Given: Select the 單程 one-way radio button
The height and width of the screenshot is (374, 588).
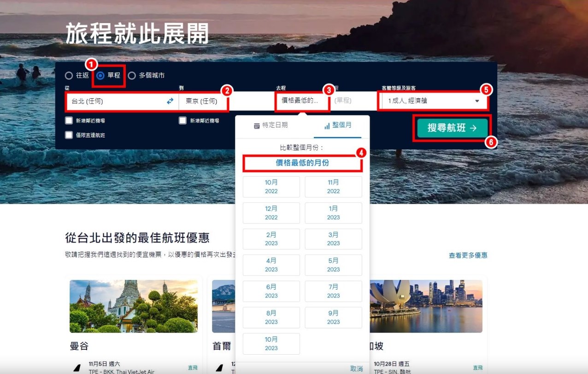Looking at the screenshot, I should 100,76.
